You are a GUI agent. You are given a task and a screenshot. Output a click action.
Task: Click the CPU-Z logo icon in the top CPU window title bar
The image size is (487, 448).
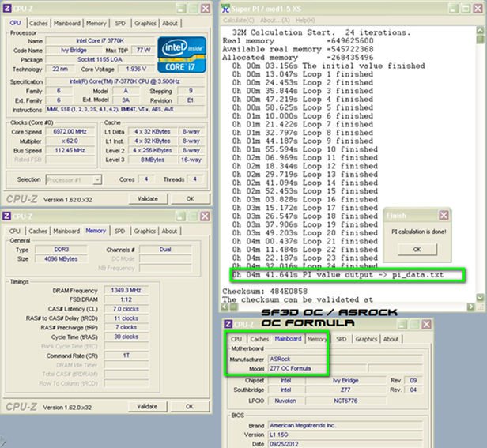tap(7, 7)
